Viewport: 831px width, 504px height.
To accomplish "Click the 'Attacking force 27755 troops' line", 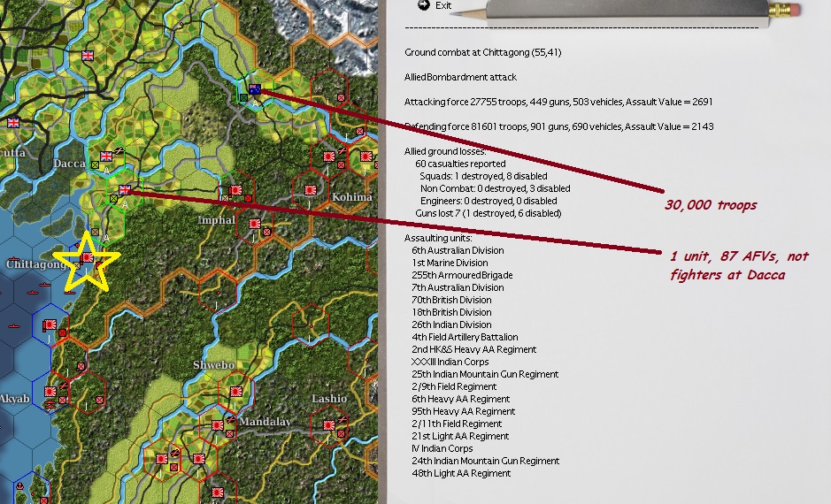I will (558, 102).
